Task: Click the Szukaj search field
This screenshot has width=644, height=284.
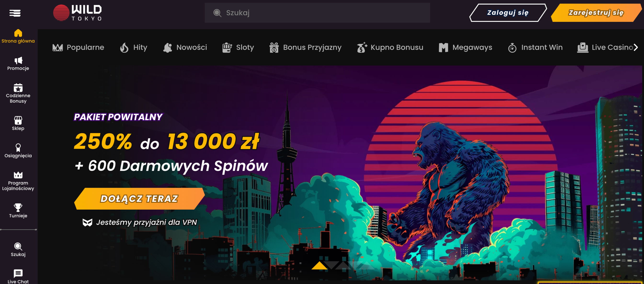Action: [x=317, y=13]
